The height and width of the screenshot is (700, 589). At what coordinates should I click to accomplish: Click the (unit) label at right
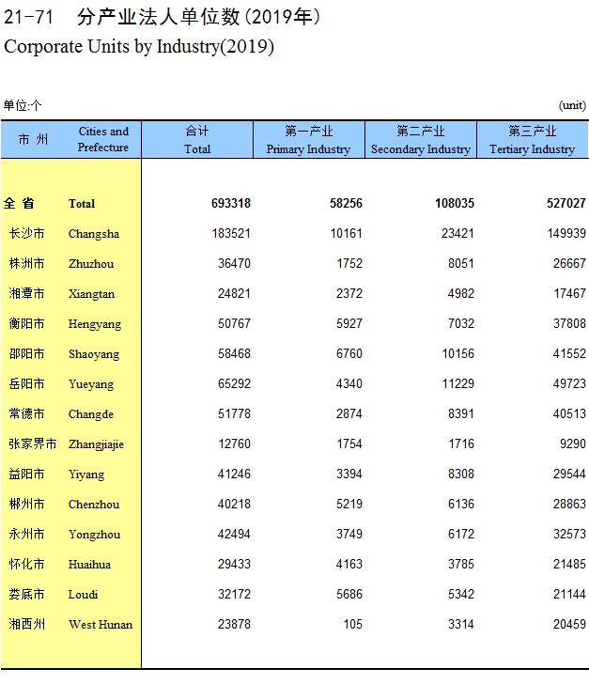[572, 105]
